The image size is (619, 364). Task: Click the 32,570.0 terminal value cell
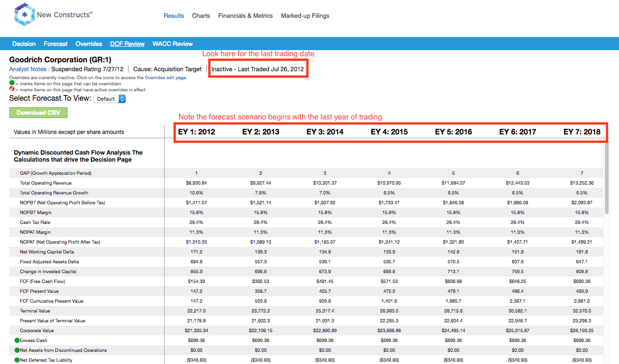(582, 311)
